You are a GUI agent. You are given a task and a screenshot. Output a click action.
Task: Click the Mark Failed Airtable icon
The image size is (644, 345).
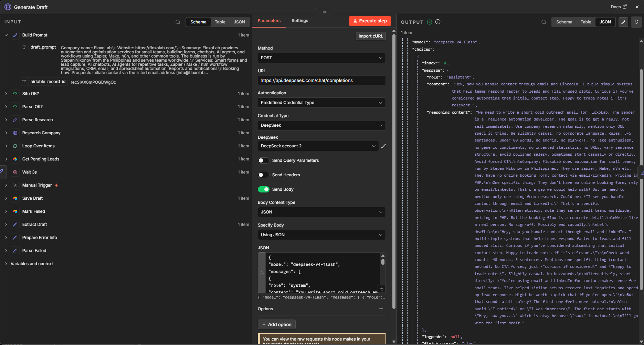15,211
